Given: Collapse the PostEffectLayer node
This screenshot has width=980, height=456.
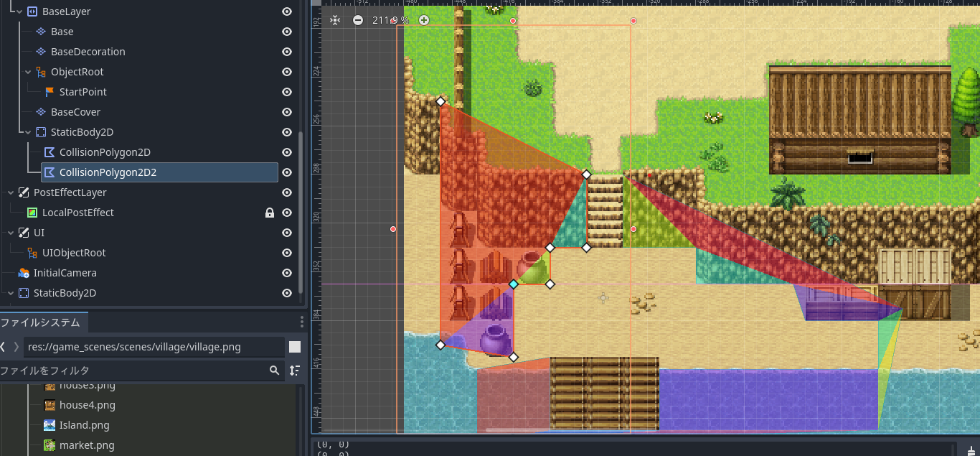Looking at the screenshot, I should tap(10, 192).
